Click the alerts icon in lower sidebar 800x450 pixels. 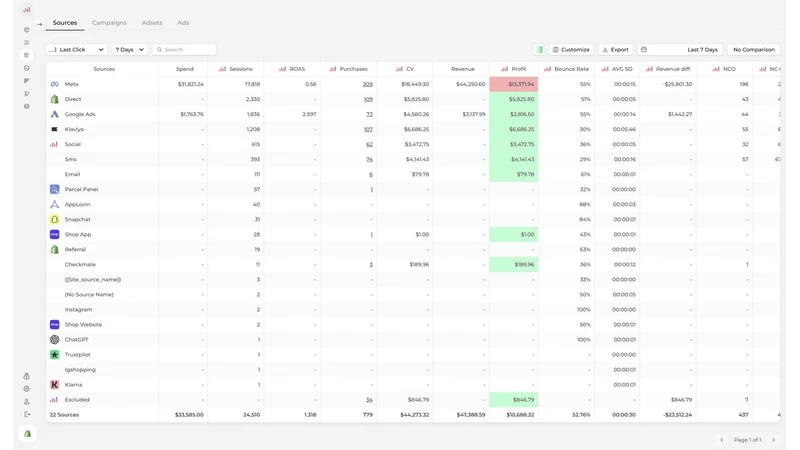(27, 376)
